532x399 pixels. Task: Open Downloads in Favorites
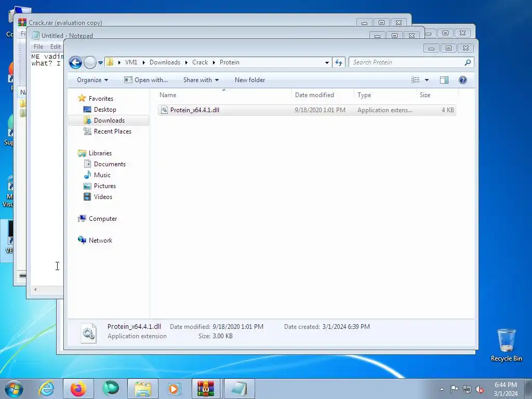109,121
